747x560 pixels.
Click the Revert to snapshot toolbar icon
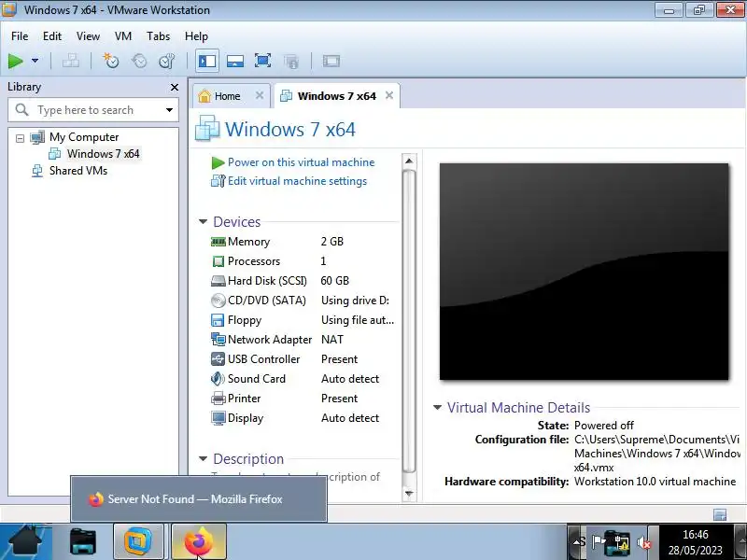(139, 61)
